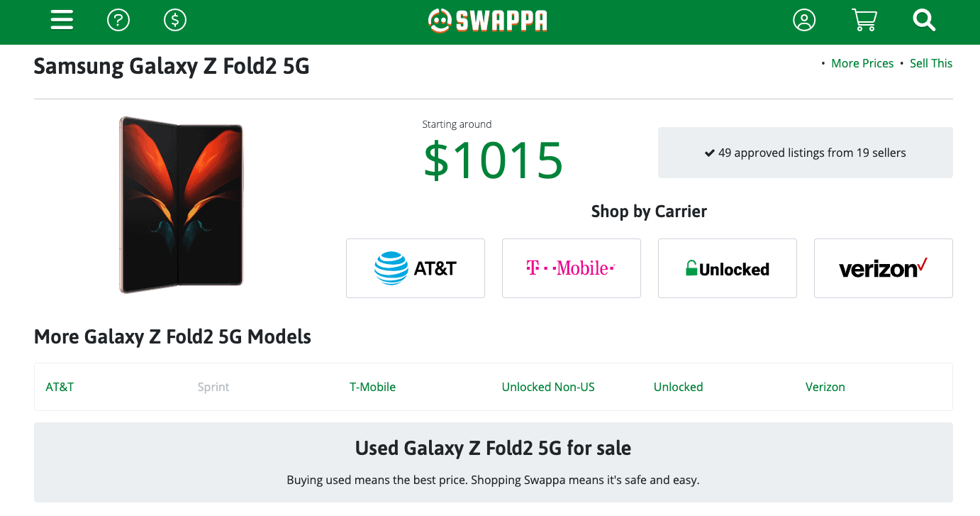Click the help question mark icon
The width and height of the screenshot is (980, 516).
point(118,20)
